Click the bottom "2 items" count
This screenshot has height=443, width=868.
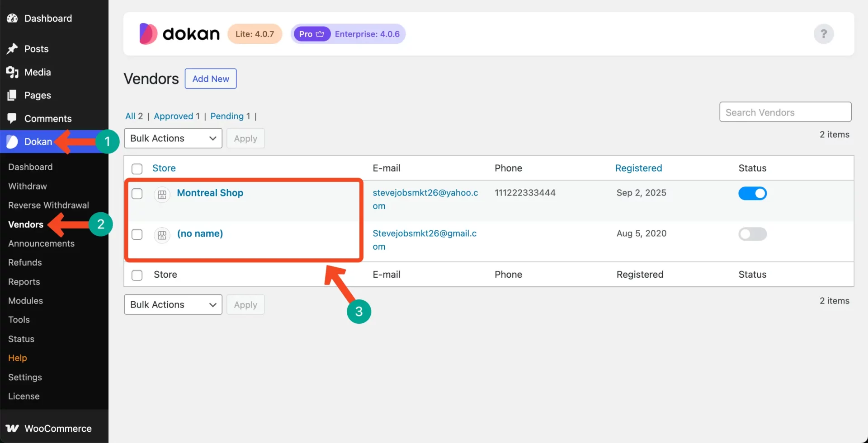pyautogui.click(x=834, y=301)
